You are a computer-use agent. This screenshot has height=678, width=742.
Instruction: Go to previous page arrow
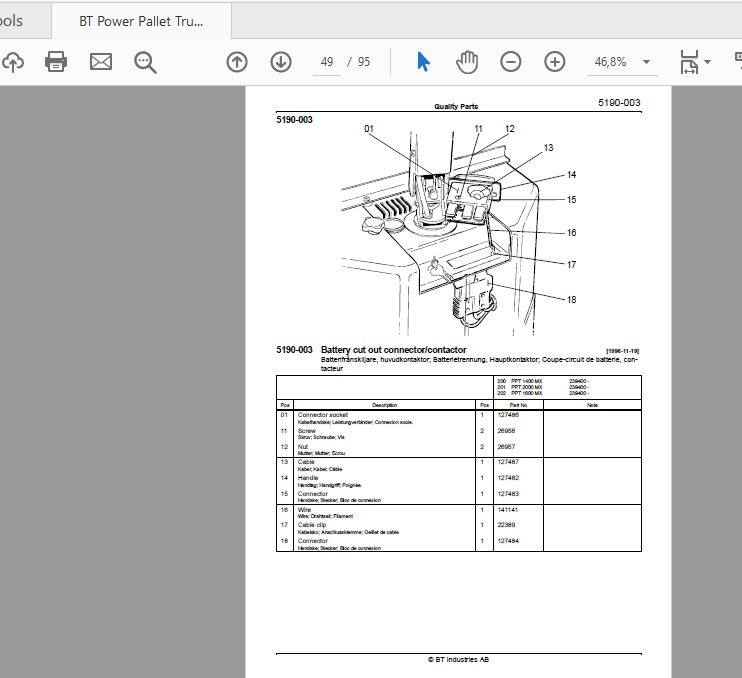click(237, 62)
